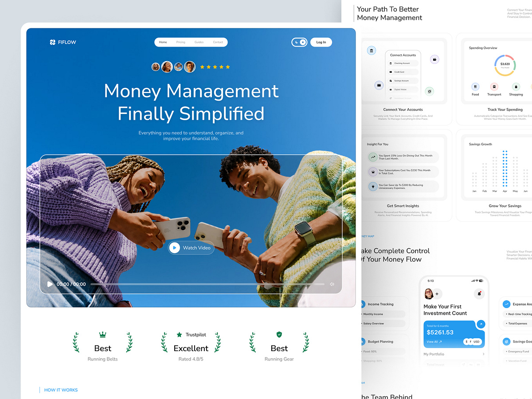Select Savings Account in Connect Accounts
This screenshot has width=532, height=399.
[403, 81]
